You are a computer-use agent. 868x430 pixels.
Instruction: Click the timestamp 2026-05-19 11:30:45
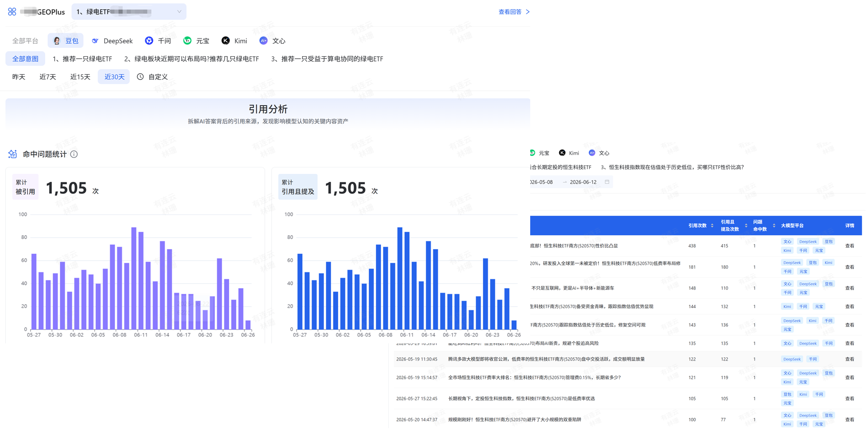[x=416, y=360]
